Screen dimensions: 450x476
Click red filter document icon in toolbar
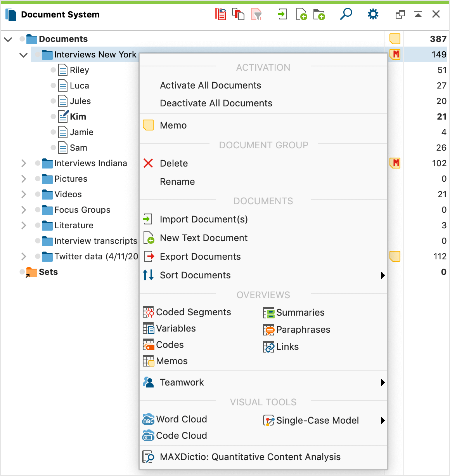(256, 14)
